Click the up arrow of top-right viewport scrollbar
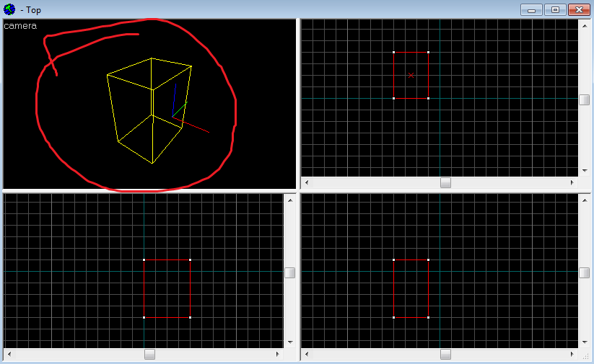 [585, 26]
